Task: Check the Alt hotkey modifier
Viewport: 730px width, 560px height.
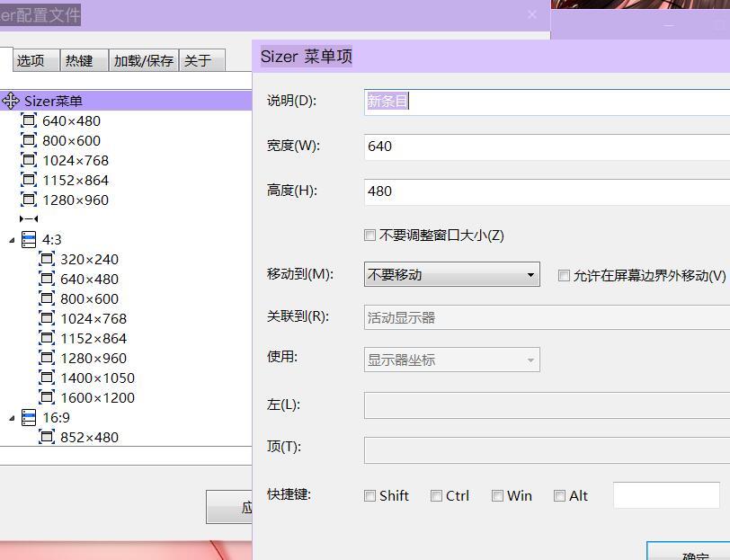Action: tap(559, 496)
